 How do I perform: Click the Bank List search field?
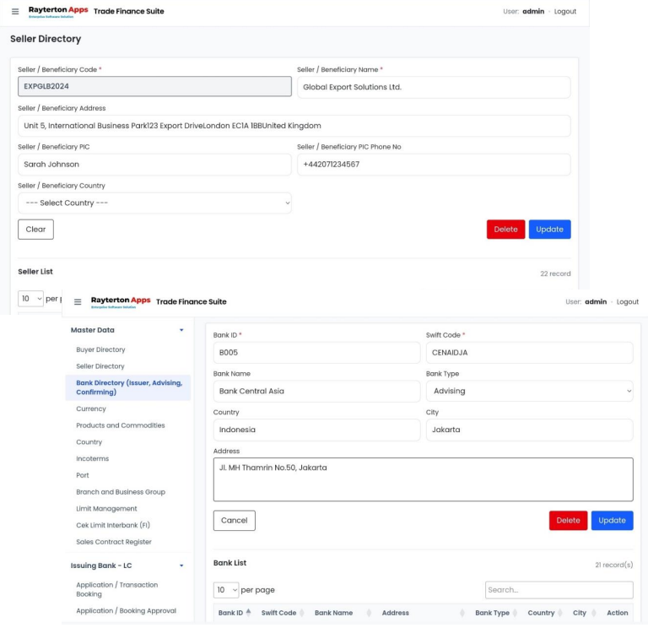[x=559, y=590]
